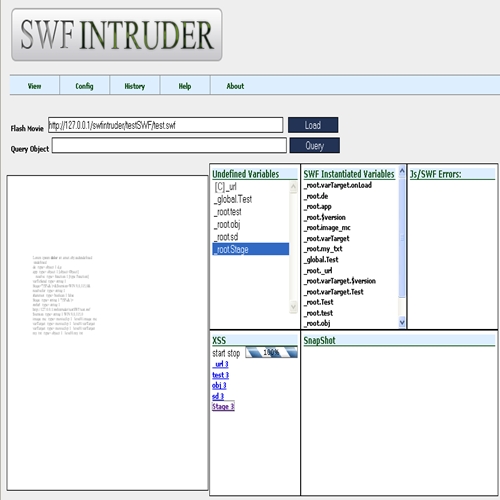Open the Stage 3 XSS link
Image resolution: width=500 pixels, height=500 pixels.
(223, 406)
